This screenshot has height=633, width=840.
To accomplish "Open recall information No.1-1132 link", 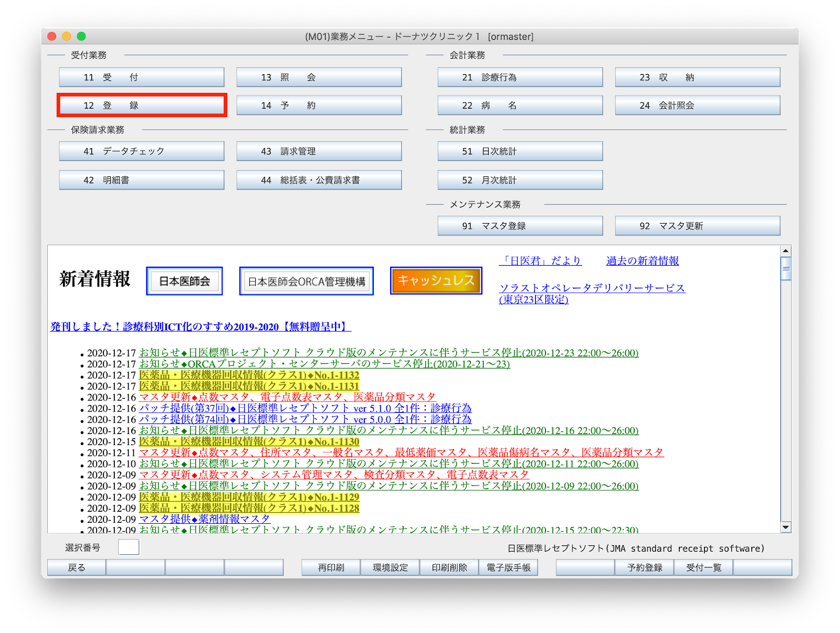I will point(249,375).
